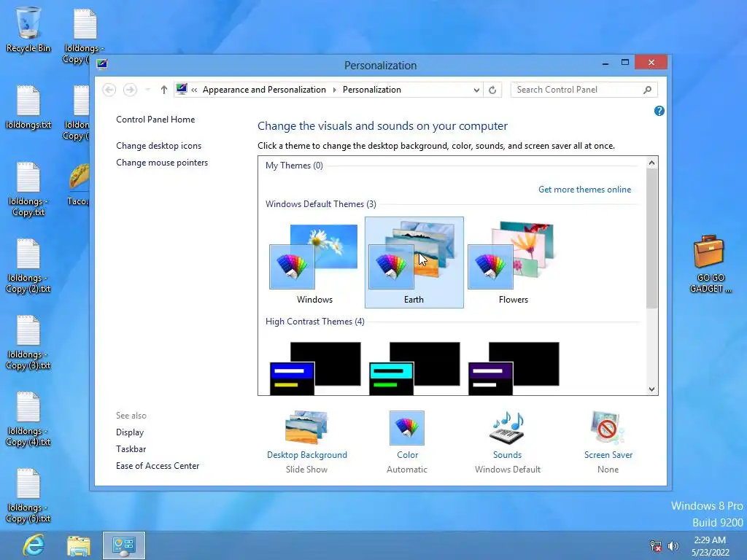Select loldongs - Copy (3).txt file
The height and width of the screenshot is (560, 747).
point(28,343)
